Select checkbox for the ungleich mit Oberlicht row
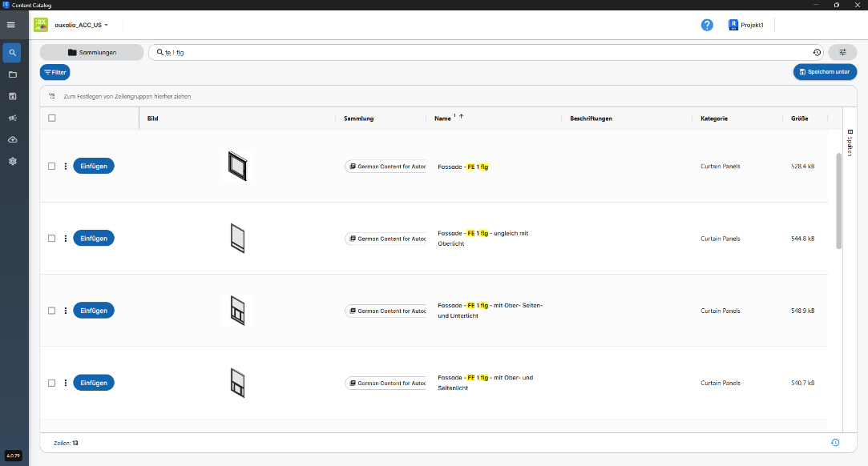868x466 pixels. pyautogui.click(x=52, y=239)
